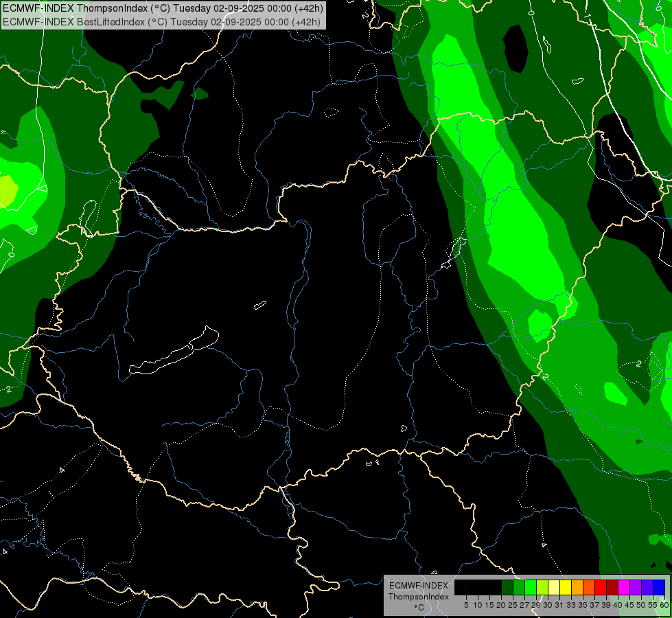Click the legend tick value 29
The image size is (672, 618).
coord(537,605)
